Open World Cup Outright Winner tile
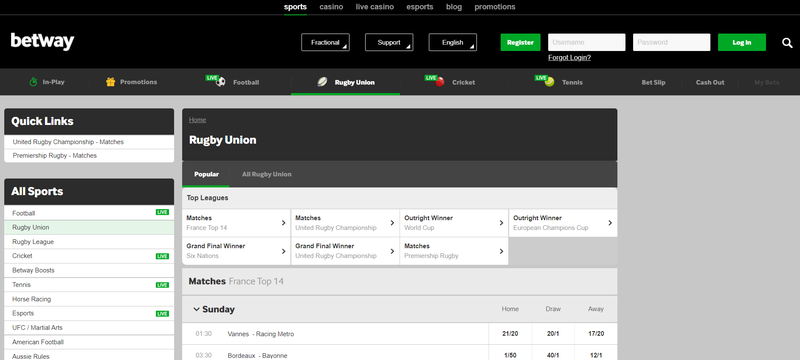The image size is (800, 360). 454,223
